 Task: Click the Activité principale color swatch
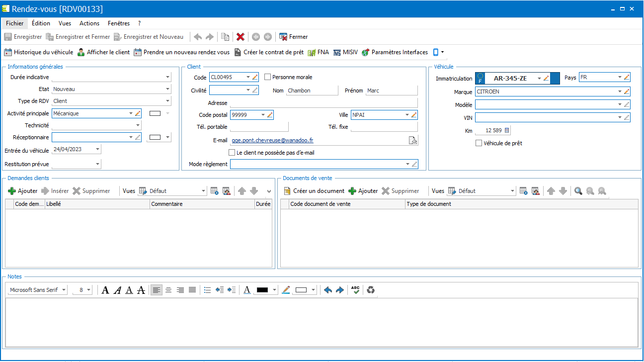pos(156,113)
